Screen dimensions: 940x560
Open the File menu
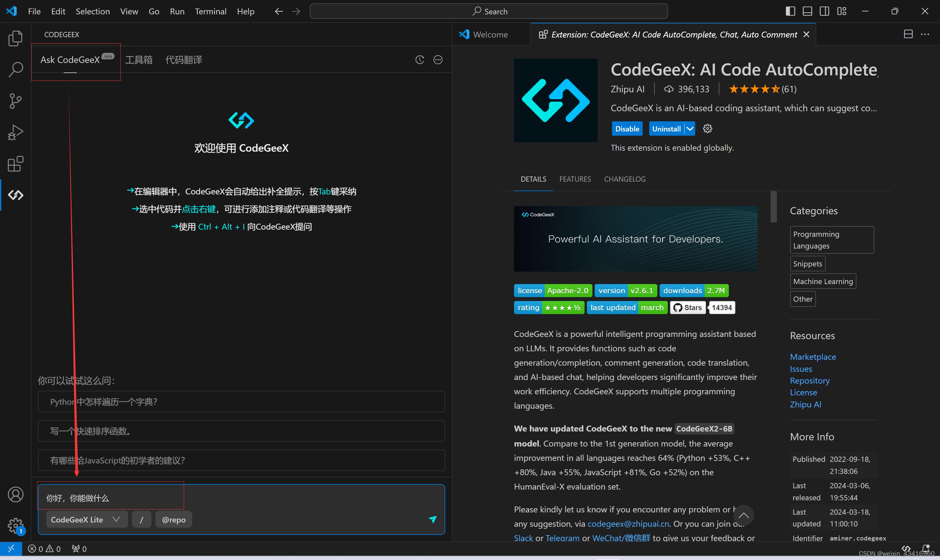tap(34, 11)
